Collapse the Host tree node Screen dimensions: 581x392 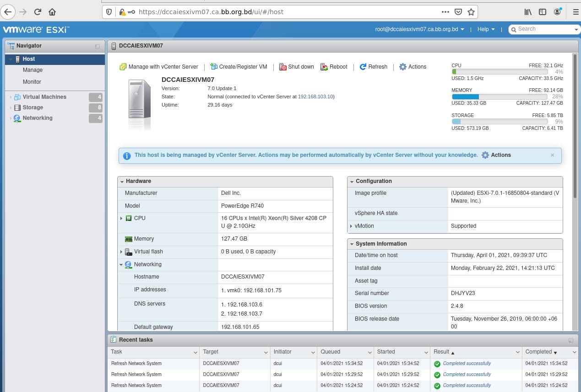(x=11, y=59)
